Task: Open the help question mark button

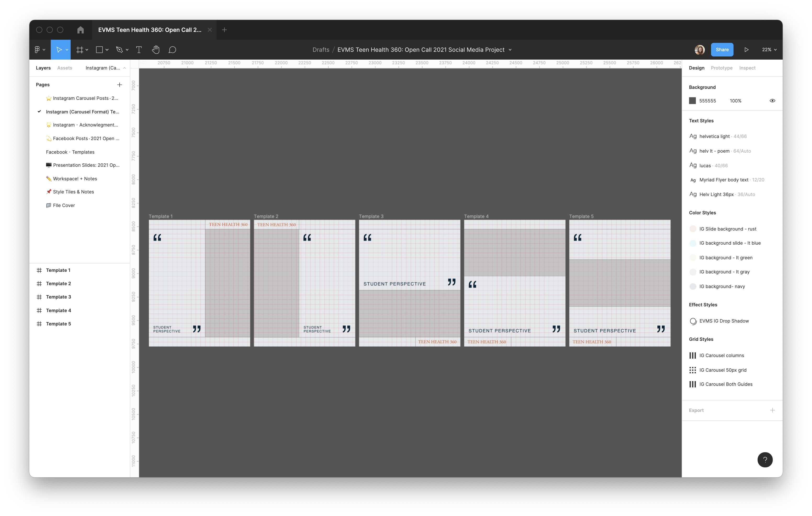Action: [765, 459]
